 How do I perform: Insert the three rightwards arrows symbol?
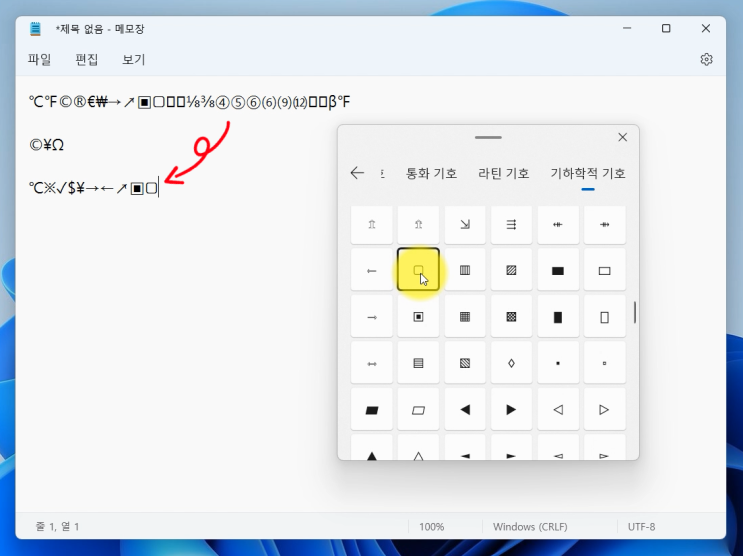[511, 224]
